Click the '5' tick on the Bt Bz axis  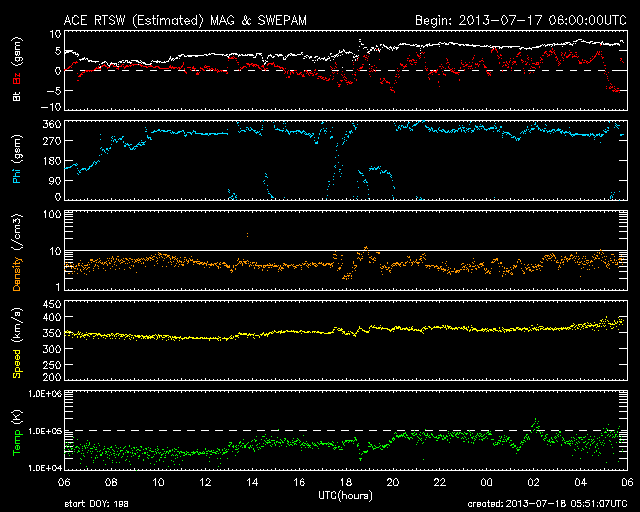(x=58, y=51)
